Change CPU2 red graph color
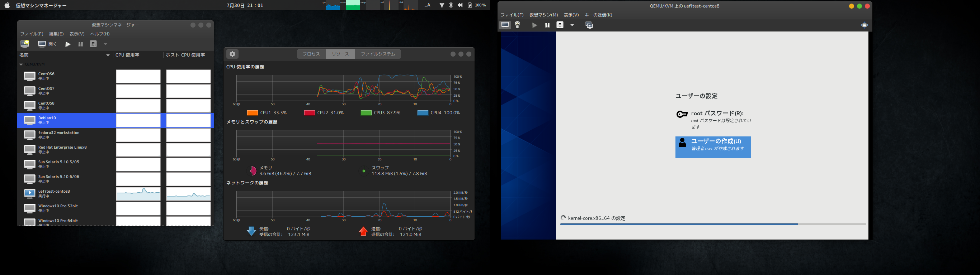 [x=309, y=113]
